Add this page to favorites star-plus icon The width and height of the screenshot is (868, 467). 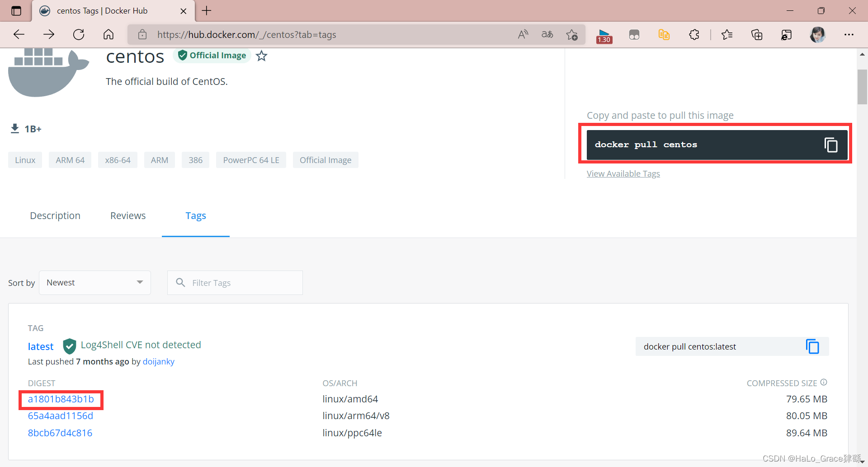572,34
